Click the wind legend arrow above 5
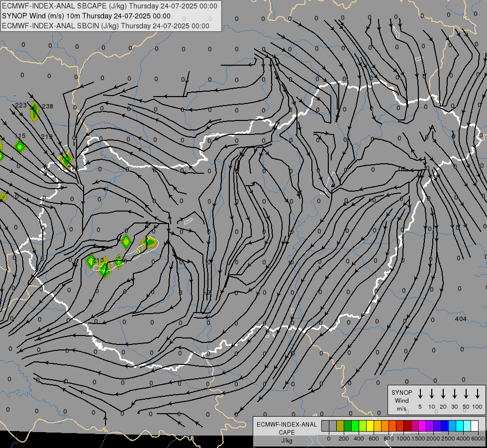Image resolution: width=487 pixels, height=448 pixels. coord(420,394)
